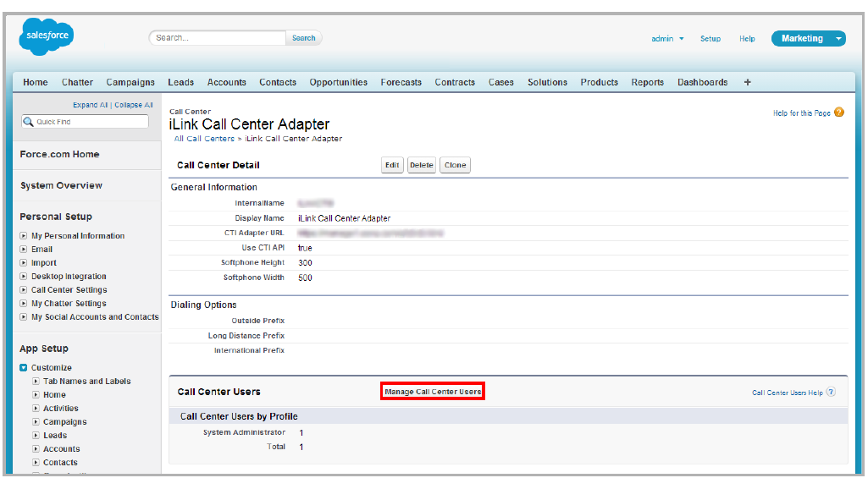Image resolution: width=868 pixels, height=489 pixels.
Task: Open the Help link in header
Action: click(747, 39)
